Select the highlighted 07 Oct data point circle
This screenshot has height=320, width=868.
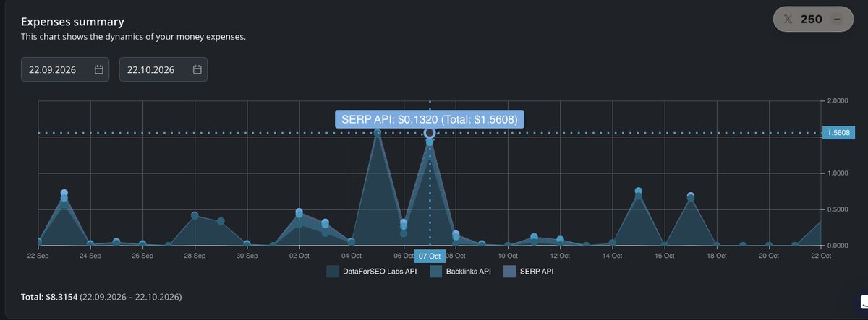click(x=430, y=133)
